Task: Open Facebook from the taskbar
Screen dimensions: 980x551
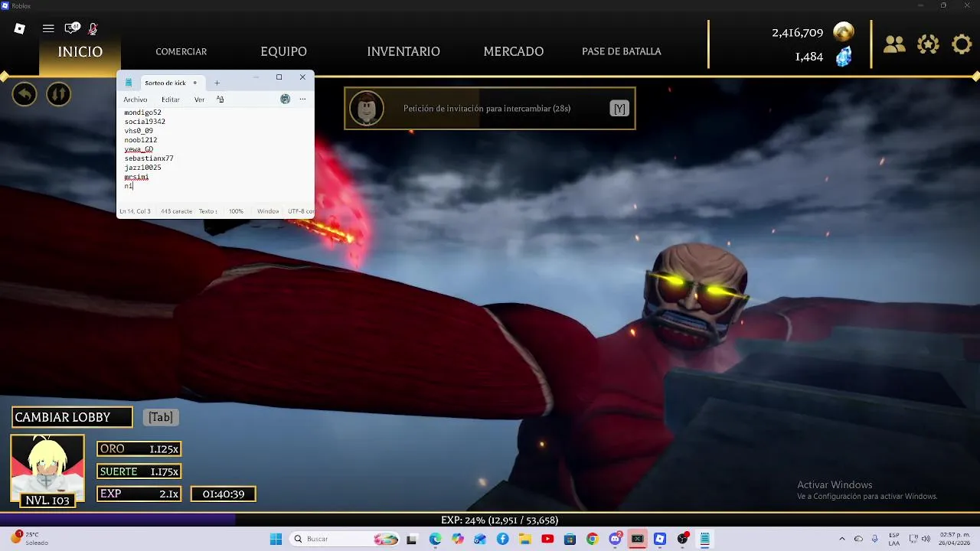Action: (502, 539)
